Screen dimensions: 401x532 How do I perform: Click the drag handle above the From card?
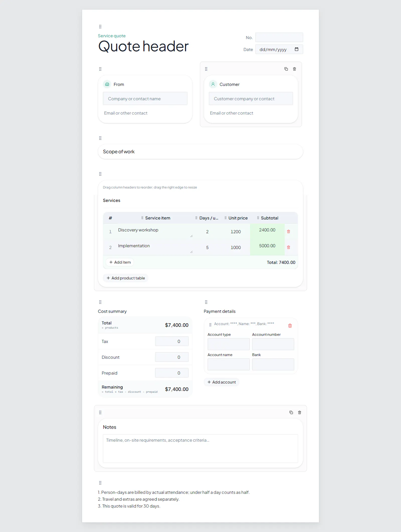tap(100, 69)
